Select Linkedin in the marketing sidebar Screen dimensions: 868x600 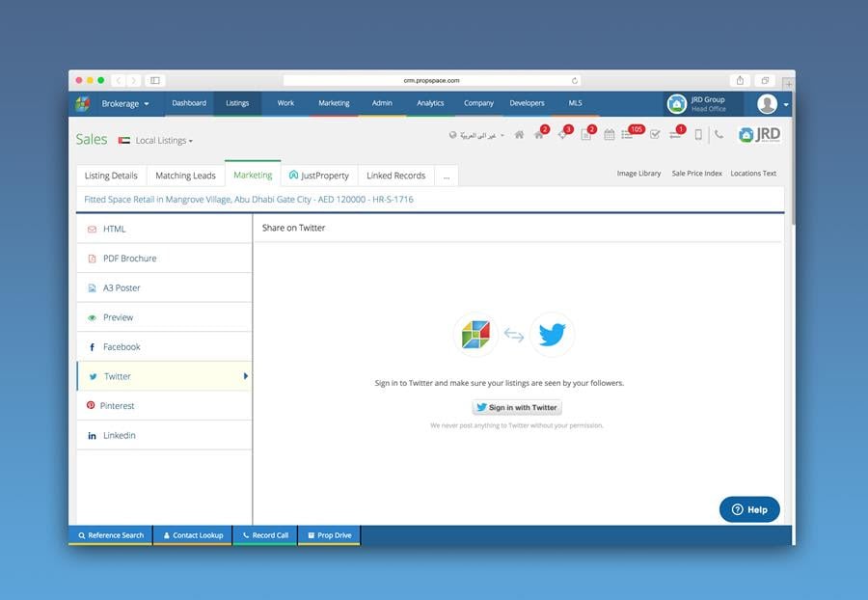164,435
